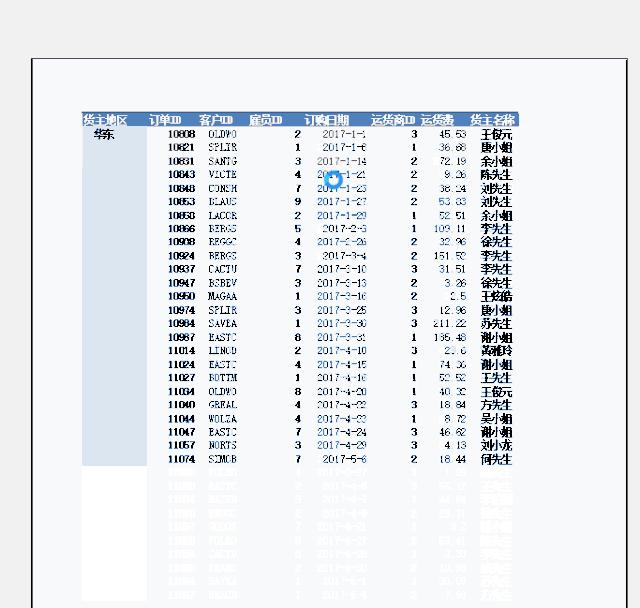The width and height of the screenshot is (640, 608).
Task: Click the 雇员ID column header
Action: (265, 120)
